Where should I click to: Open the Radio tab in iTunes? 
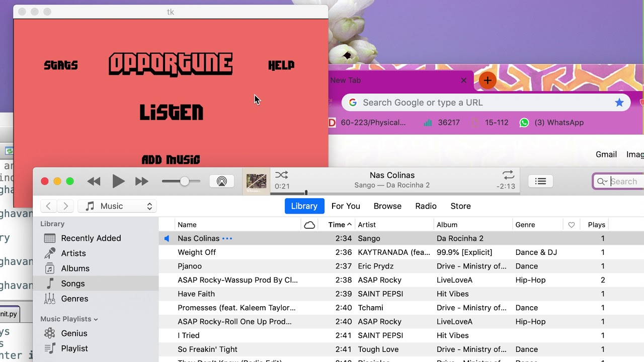click(426, 206)
